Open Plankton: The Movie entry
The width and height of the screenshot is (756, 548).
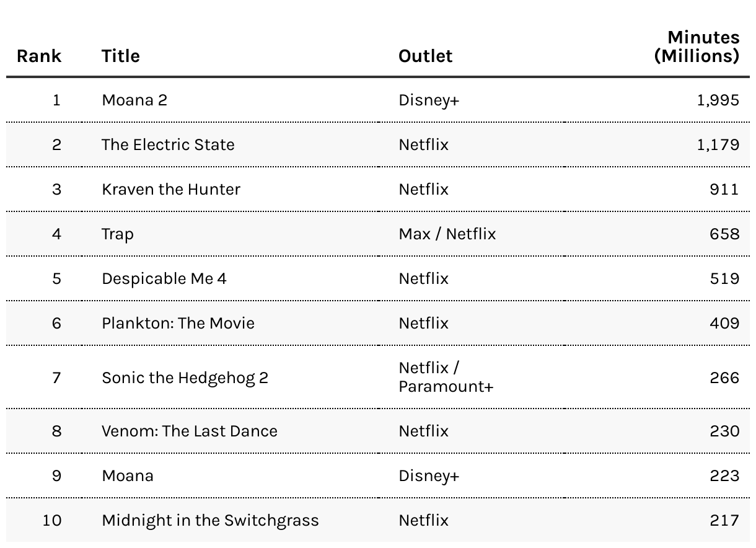click(178, 323)
